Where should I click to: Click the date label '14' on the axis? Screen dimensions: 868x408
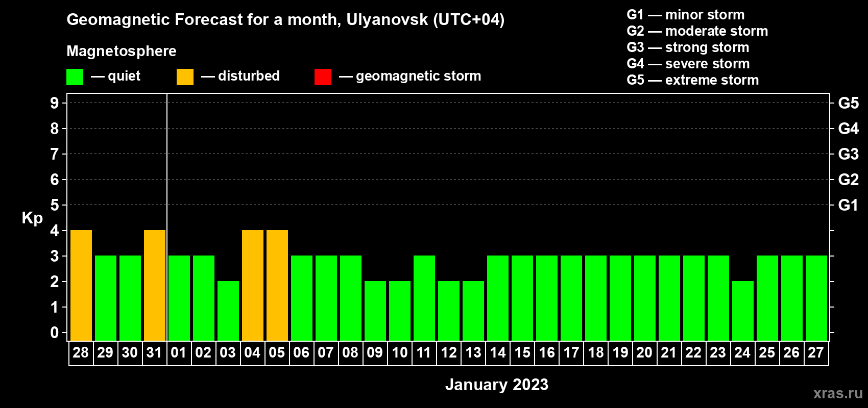click(497, 353)
